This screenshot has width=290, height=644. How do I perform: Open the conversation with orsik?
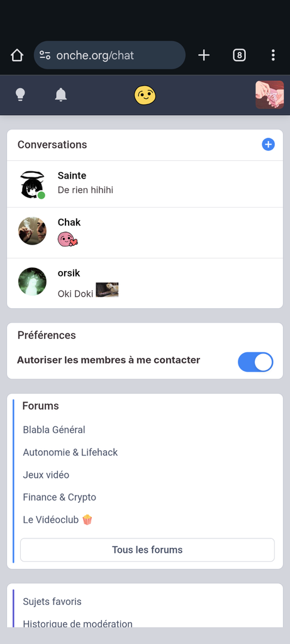tap(145, 283)
